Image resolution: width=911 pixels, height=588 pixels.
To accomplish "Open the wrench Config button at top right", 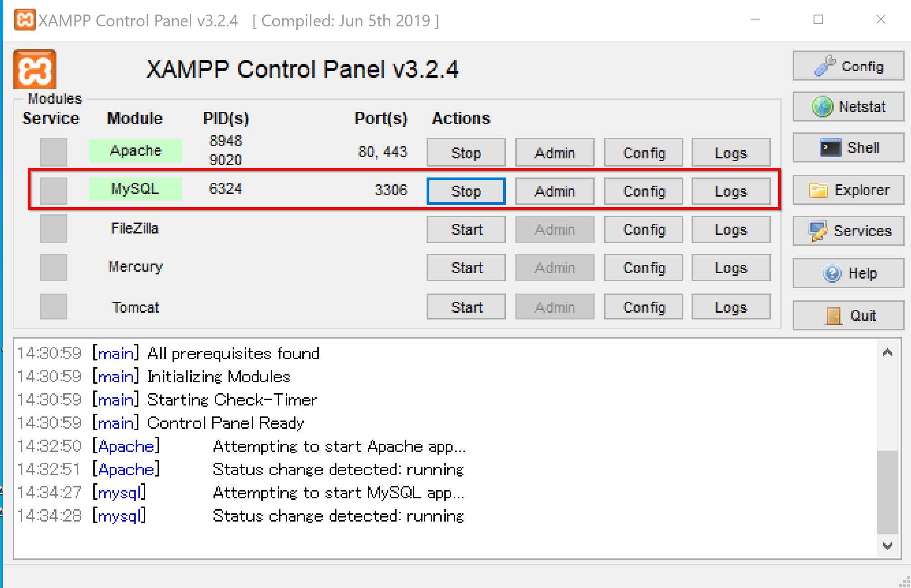I will click(x=848, y=66).
